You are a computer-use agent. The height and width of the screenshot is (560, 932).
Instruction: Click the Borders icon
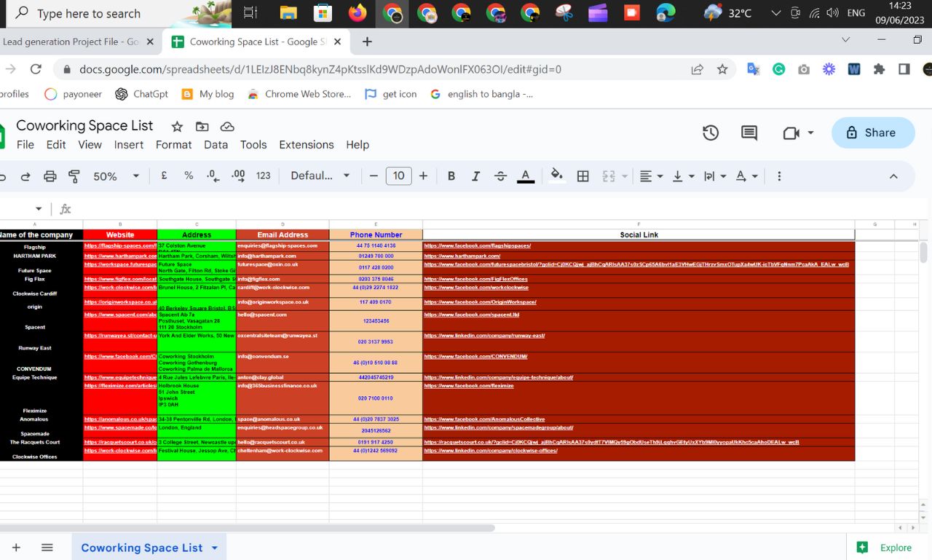582,176
